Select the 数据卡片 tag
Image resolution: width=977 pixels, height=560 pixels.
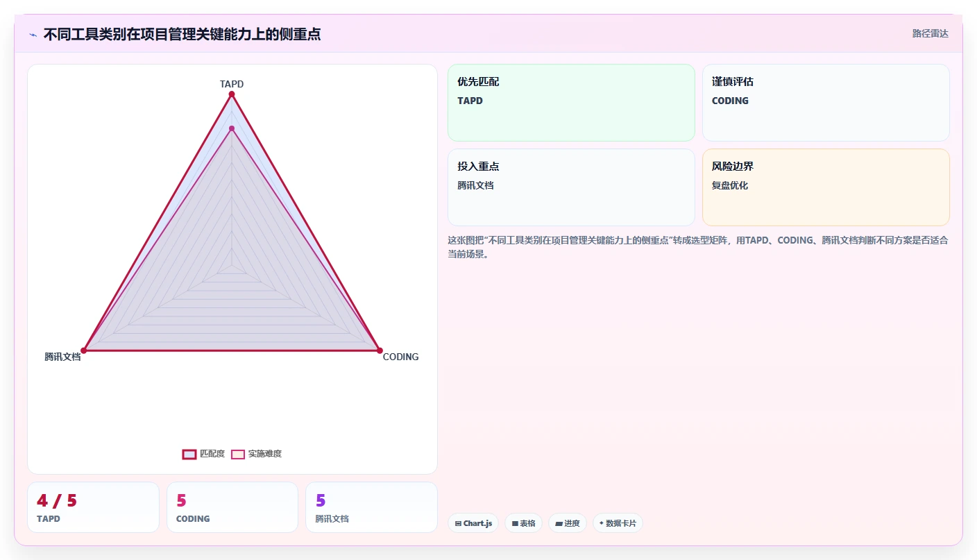tap(618, 523)
